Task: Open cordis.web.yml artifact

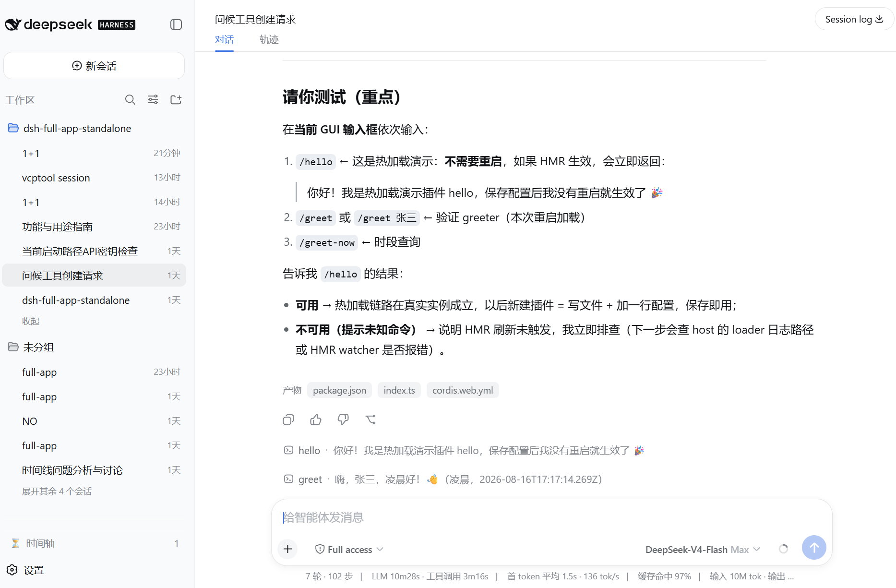Action: coord(463,390)
